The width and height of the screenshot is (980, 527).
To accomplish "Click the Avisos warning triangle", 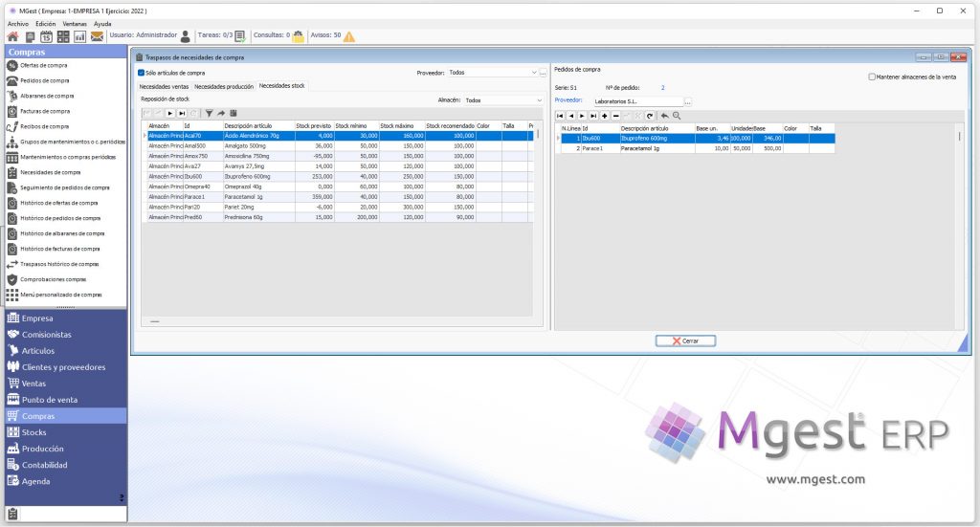I will (348, 37).
